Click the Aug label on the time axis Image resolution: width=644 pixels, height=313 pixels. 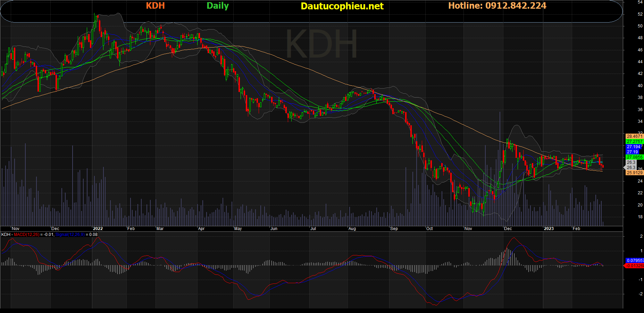click(352, 229)
